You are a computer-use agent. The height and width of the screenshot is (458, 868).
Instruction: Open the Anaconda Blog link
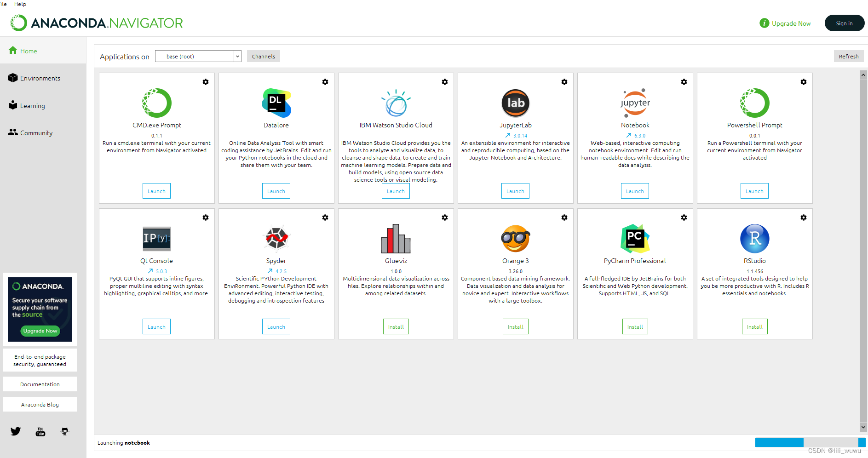(x=40, y=404)
